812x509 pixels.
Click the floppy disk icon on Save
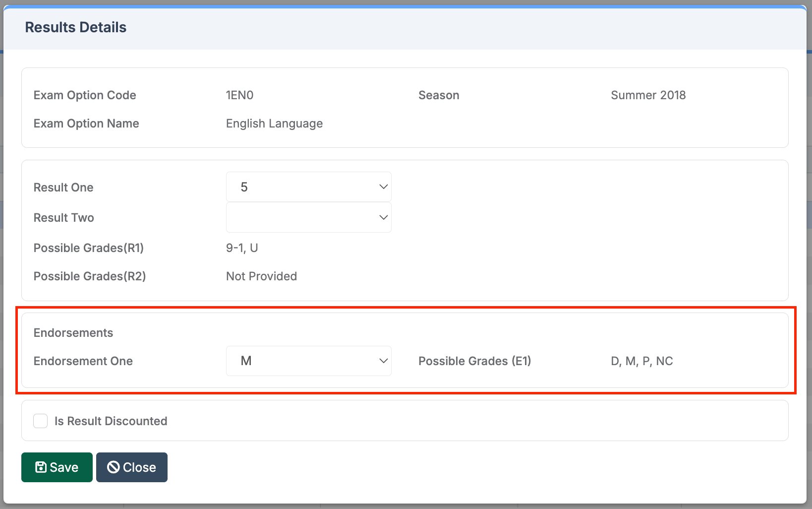click(x=41, y=467)
